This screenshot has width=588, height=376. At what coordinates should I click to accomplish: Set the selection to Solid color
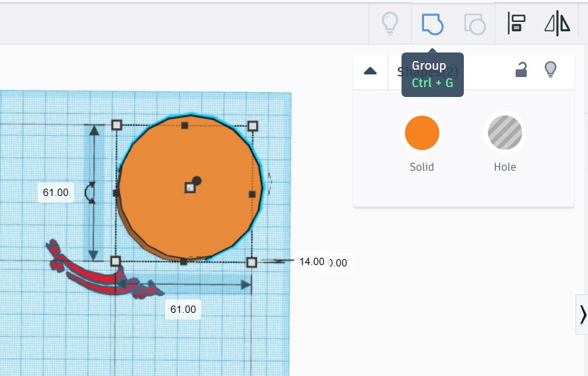422,133
